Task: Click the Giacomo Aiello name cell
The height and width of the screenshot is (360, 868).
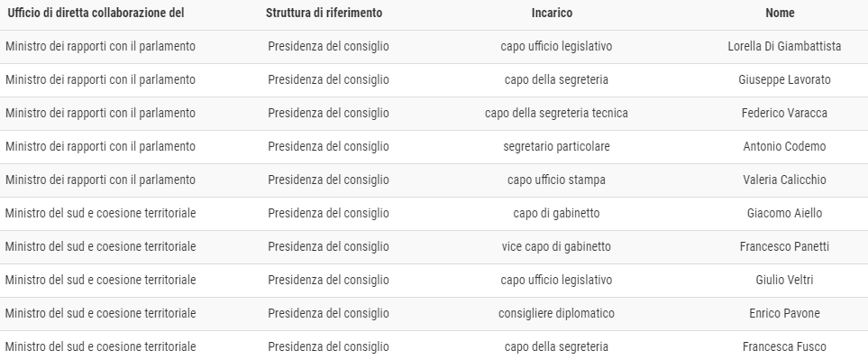Action: [x=784, y=213]
